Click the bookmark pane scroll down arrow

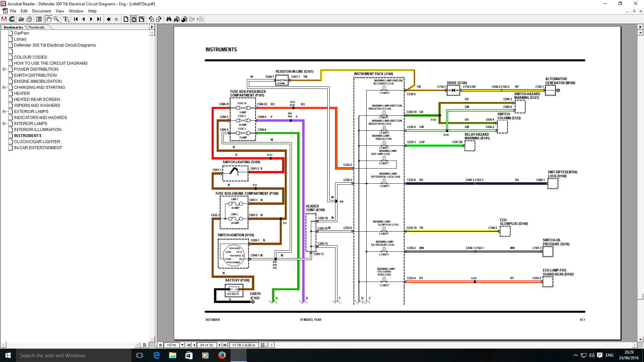tap(152, 339)
